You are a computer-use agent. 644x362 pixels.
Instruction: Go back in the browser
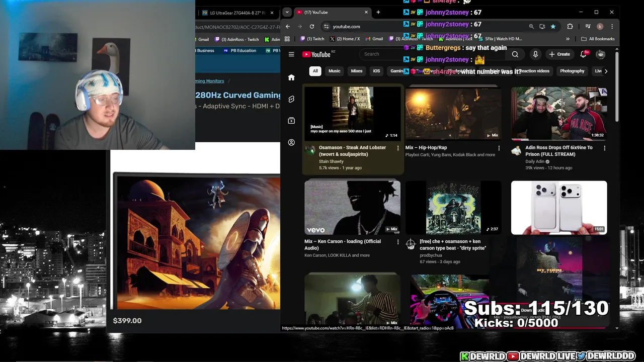pos(288,26)
